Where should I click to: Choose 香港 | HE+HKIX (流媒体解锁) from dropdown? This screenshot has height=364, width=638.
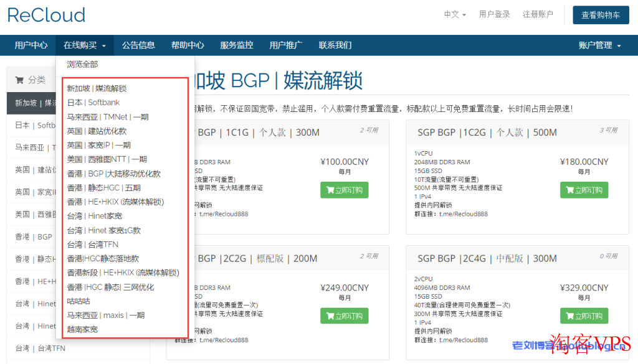115,202
